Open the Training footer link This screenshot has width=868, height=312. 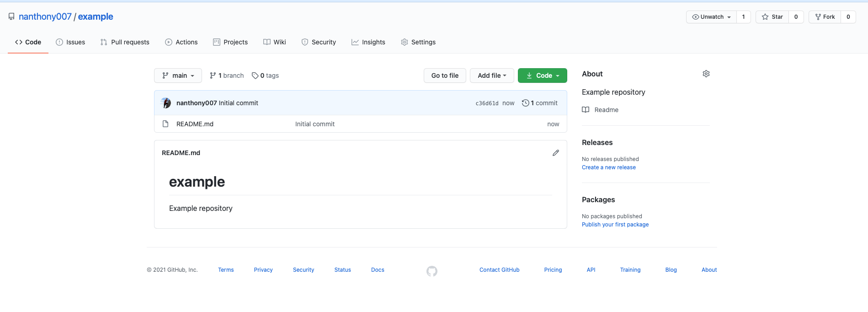point(630,270)
